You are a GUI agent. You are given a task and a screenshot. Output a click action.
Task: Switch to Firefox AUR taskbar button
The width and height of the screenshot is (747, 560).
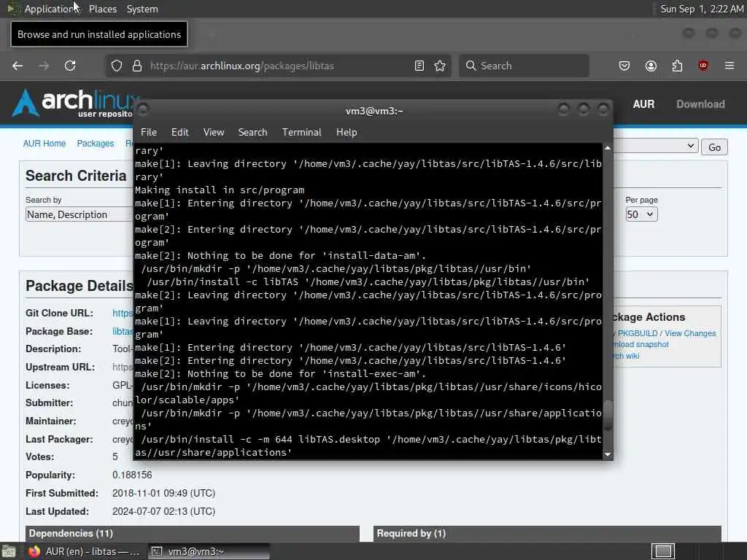pyautogui.click(x=84, y=551)
